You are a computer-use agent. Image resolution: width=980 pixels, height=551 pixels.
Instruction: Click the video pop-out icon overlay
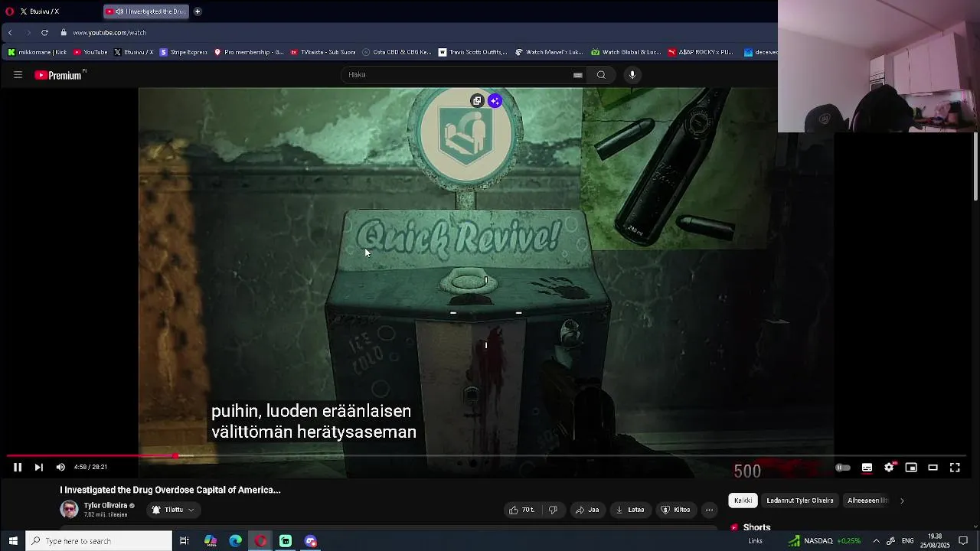click(x=477, y=101)
